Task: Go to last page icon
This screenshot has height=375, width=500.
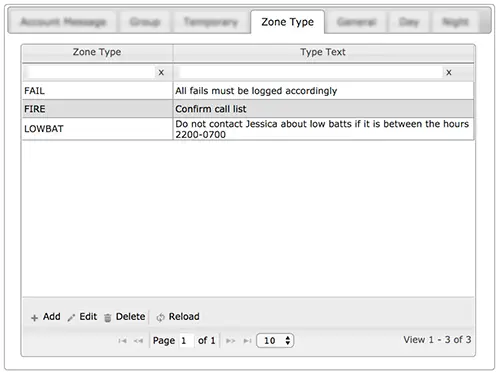Action: 247,341
